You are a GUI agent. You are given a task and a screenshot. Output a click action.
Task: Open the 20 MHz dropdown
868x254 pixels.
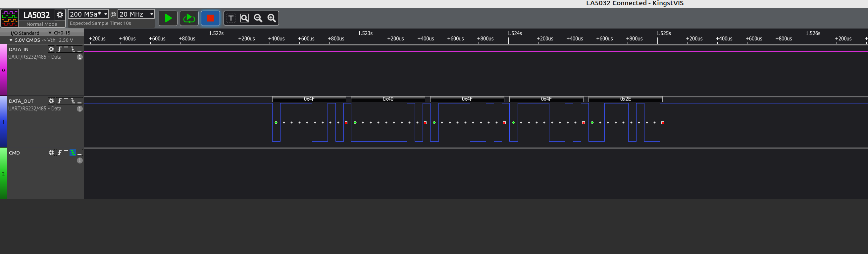152,14
